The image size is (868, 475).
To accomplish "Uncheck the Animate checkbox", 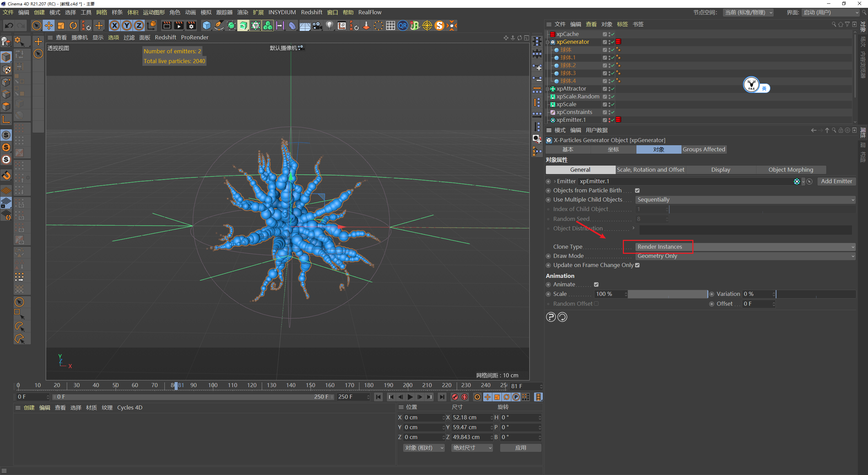I will (596, 285).
